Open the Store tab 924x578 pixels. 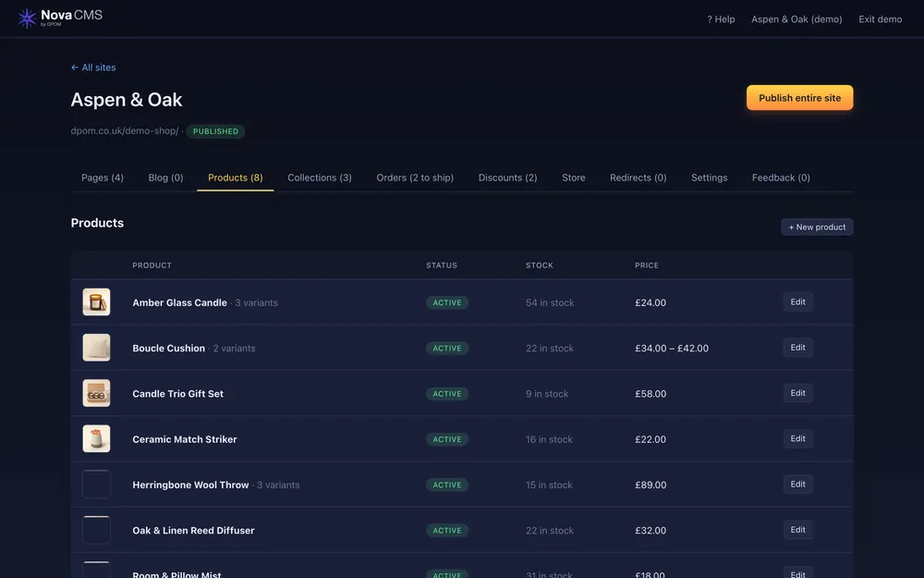574,178
